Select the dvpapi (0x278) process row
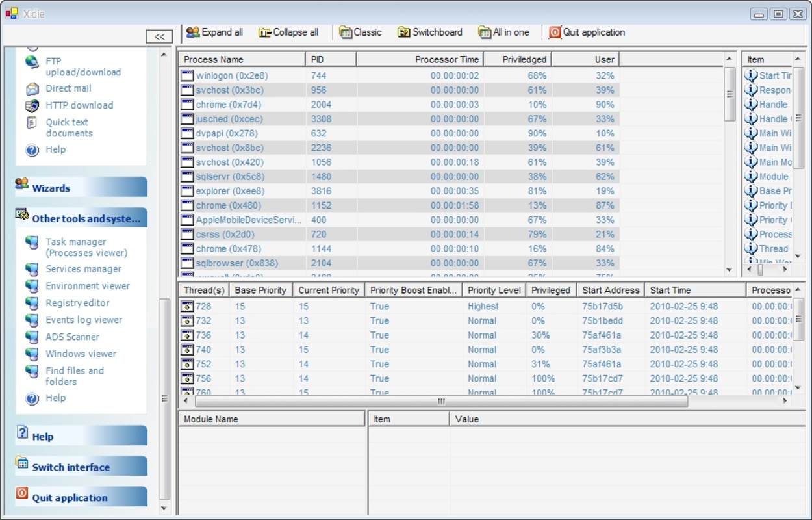The height and width of the screenshot is (520, 812). coord(400,133)
